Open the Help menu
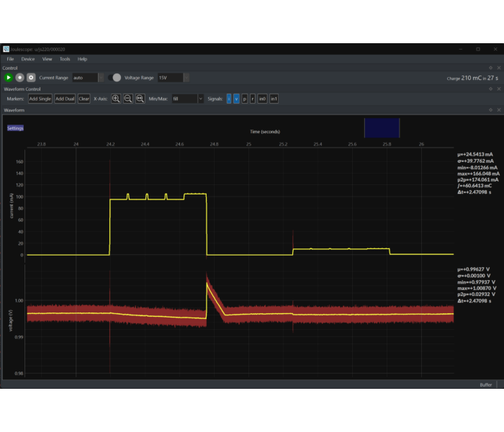 pyautogui.click(x=82, y=59)
